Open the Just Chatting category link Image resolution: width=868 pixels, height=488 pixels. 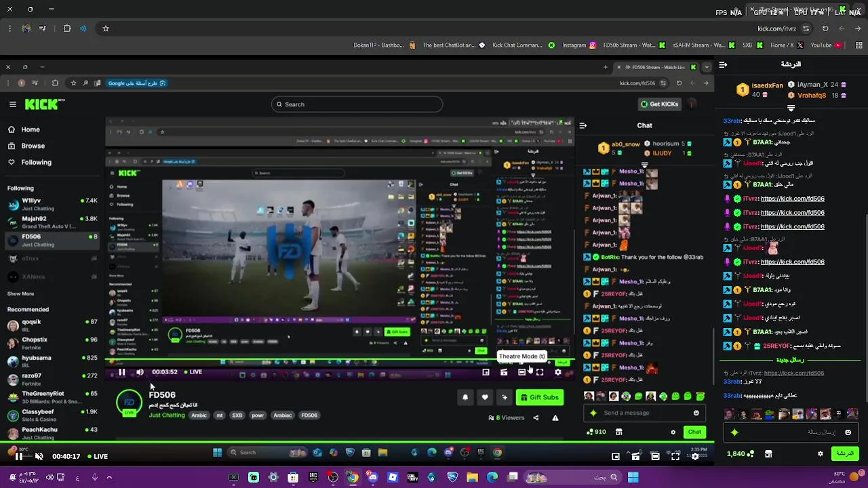coord(167,415)
